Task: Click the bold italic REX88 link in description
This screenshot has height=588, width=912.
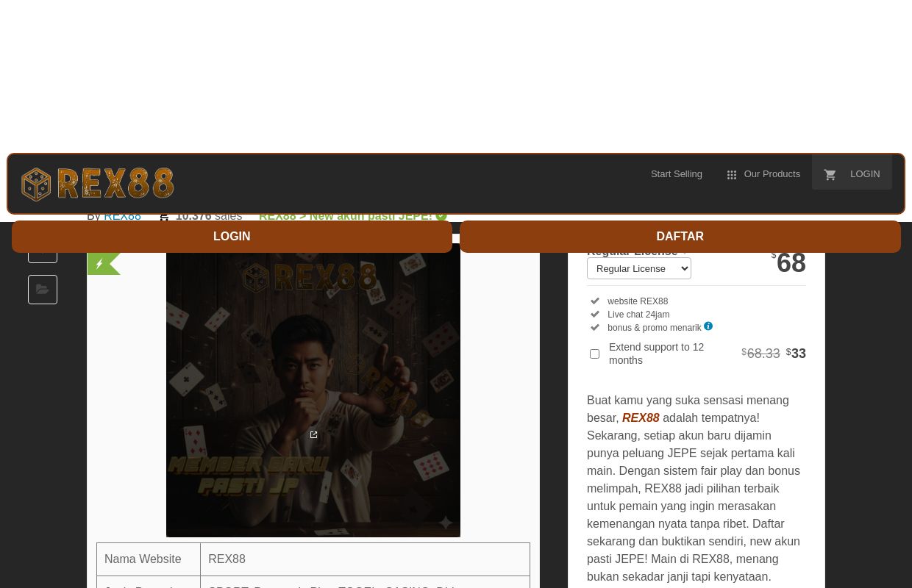Action: coord(640,417)
